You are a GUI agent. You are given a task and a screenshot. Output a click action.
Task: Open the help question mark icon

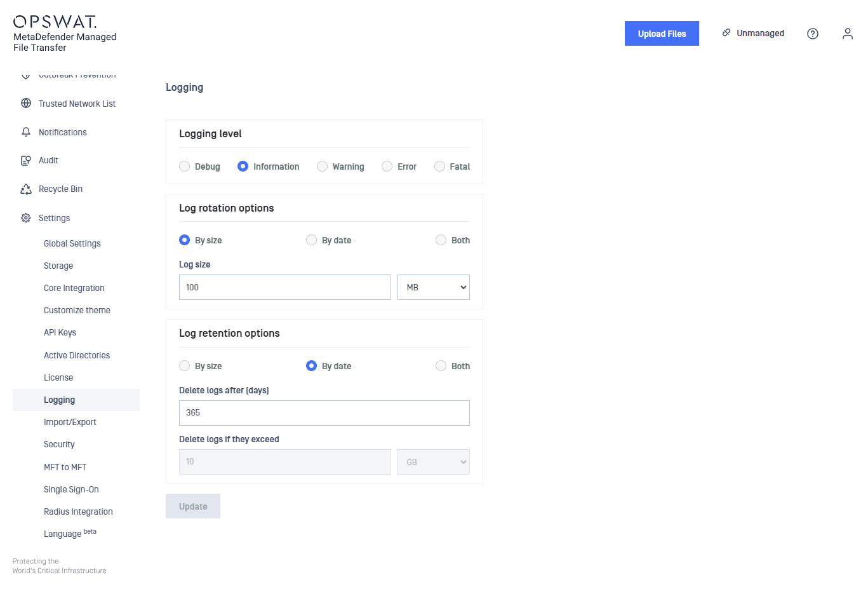tap(813, 34)
